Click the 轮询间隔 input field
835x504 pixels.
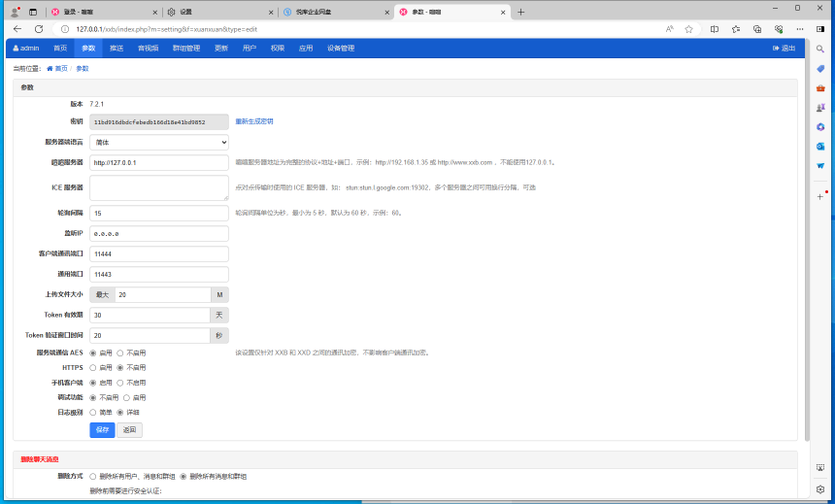159,213
